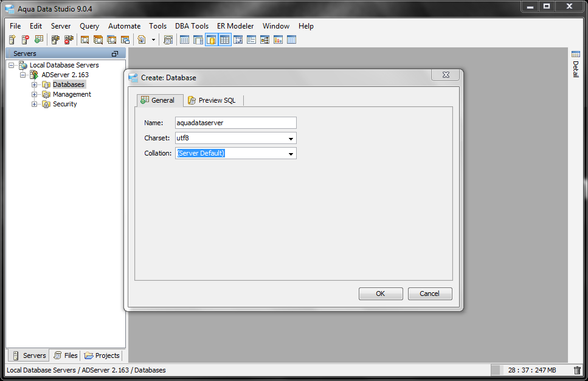Select the Databases folder in tree
Image resolution: width=588 pixels, height=381 pixels.
(x=69, y=84)
